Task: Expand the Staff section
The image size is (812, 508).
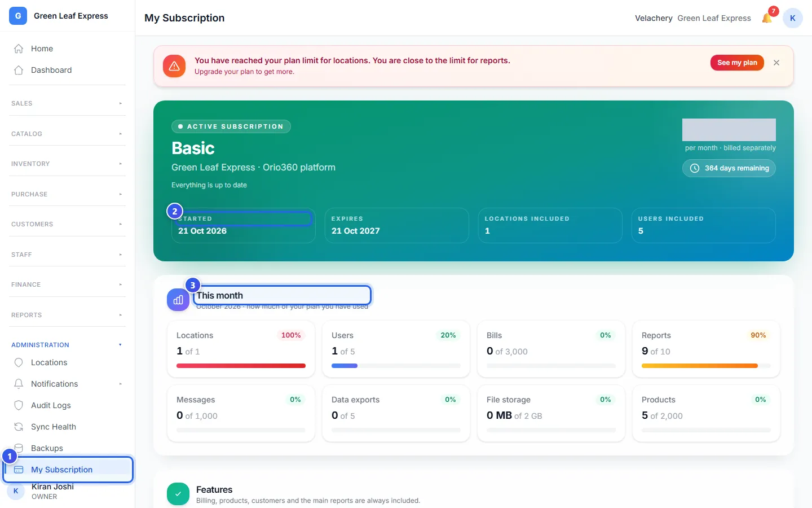Action: [x=67, y=255]
